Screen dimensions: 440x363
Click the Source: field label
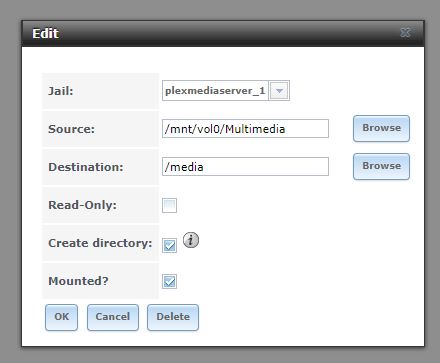point(72,129)
